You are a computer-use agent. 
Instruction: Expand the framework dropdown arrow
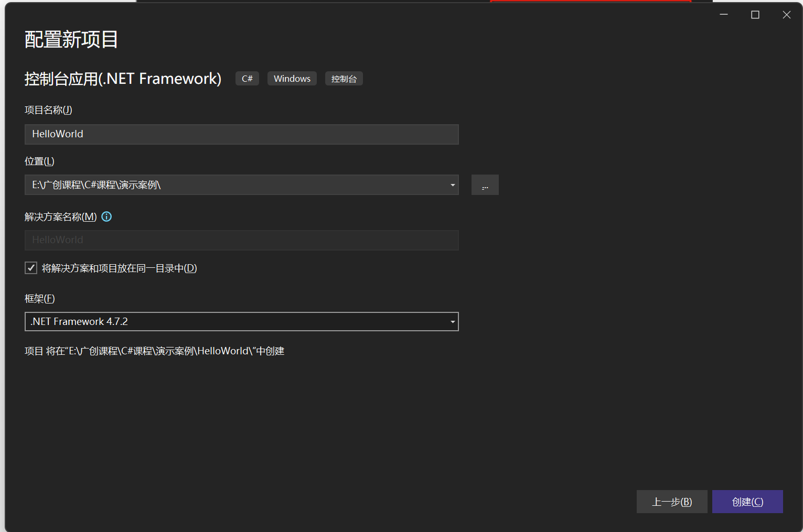(x=452, y=322)
